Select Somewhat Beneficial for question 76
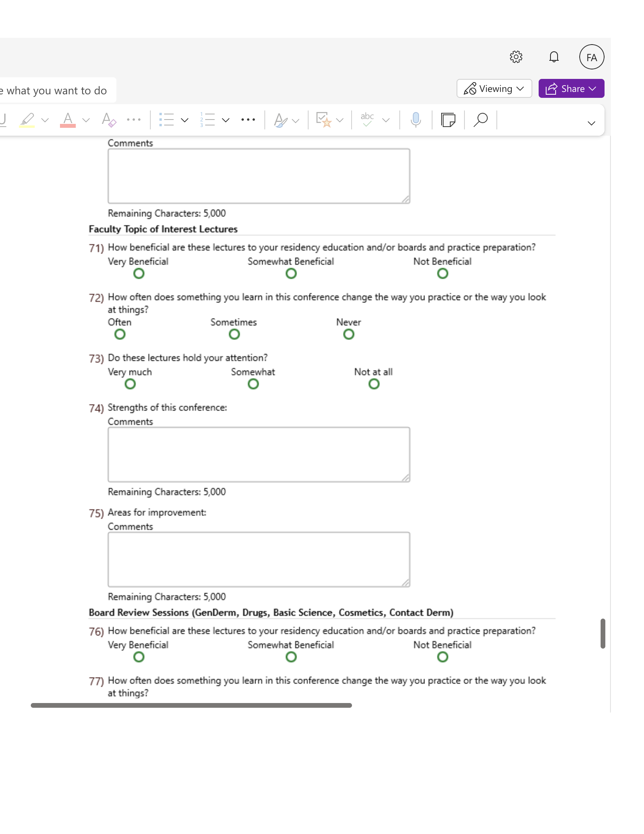644x834 pixels. tap(291, 656)
